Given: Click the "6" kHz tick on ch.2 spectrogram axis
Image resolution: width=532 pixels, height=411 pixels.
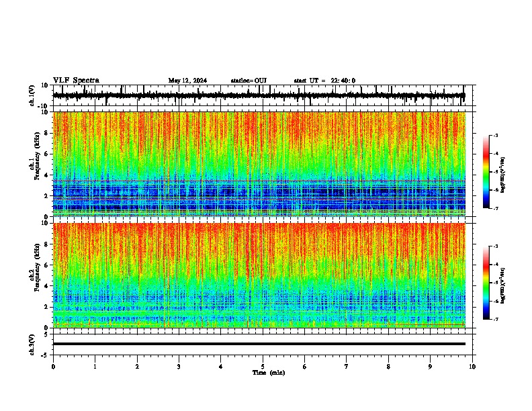Looking at the screenshot, I should pyautogui.click(x=47, y=265).
